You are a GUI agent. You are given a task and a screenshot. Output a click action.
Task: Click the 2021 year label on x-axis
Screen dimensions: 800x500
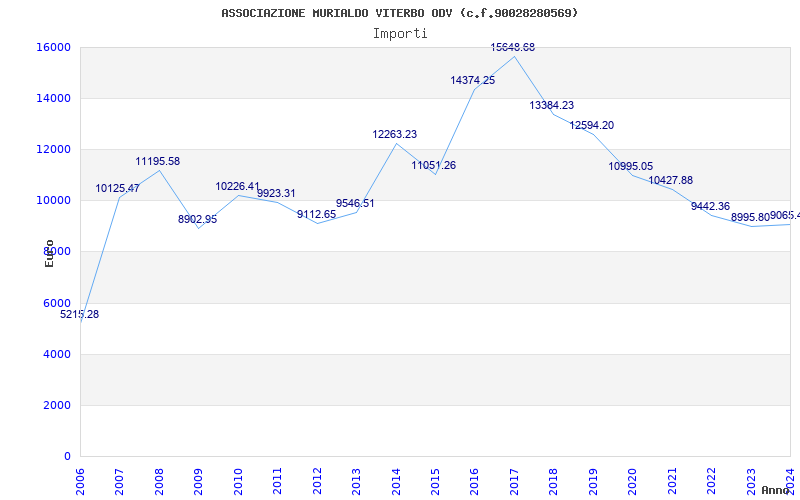672,481
